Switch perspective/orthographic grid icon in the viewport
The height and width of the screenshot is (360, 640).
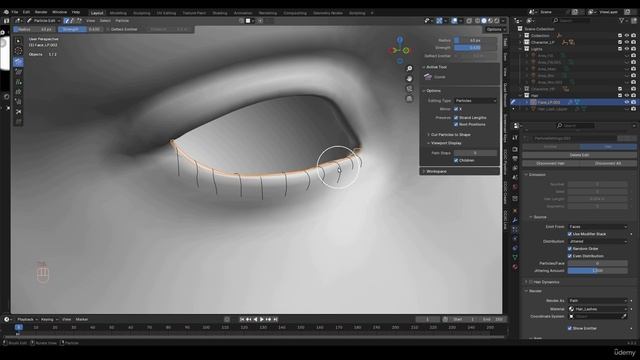(x=409, y=98)
